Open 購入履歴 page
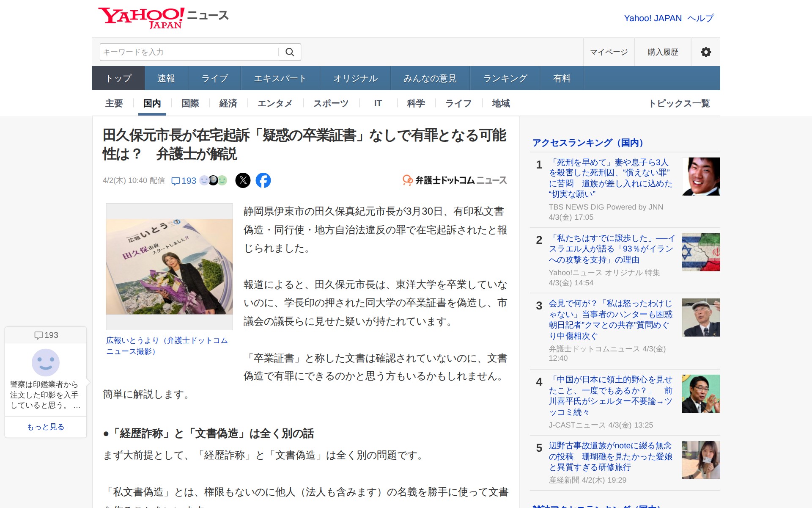This screenshot has width=812, height=508. [x=663, y=52]
